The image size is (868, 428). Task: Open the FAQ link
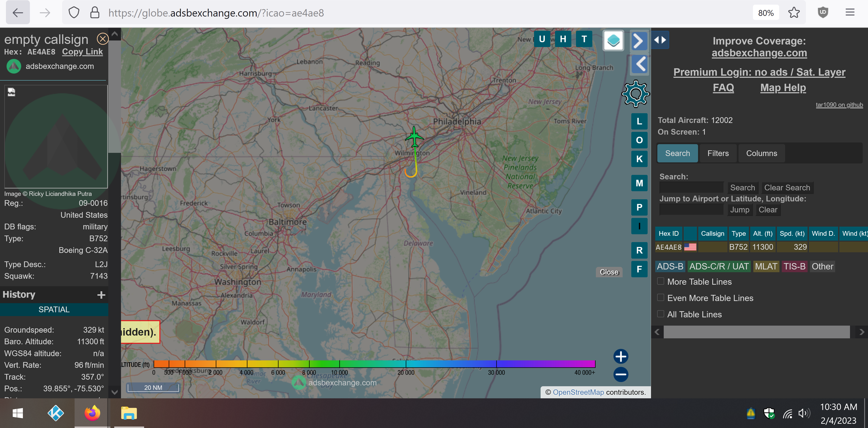point(723,88)
